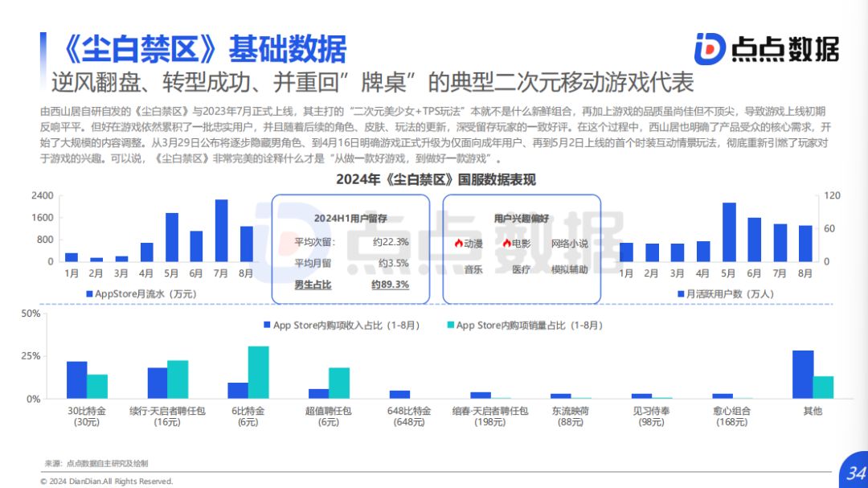Click the 月活跃用户数（万人）legend text
This screenshot has height=488, width=868.
730,294
